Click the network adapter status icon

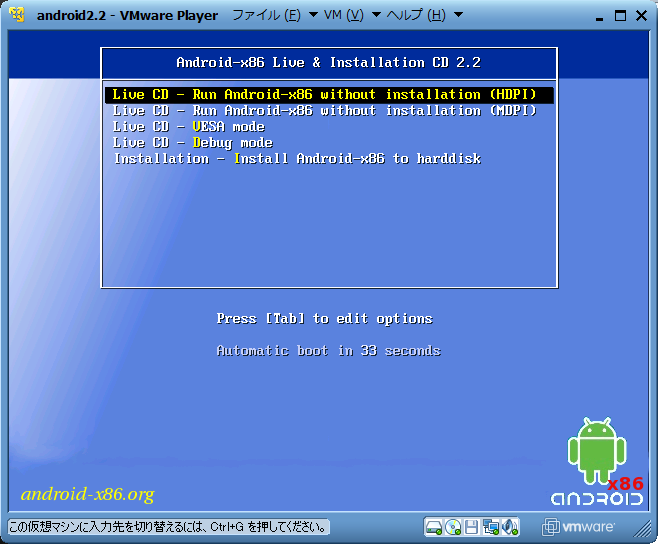pos(491,527)
